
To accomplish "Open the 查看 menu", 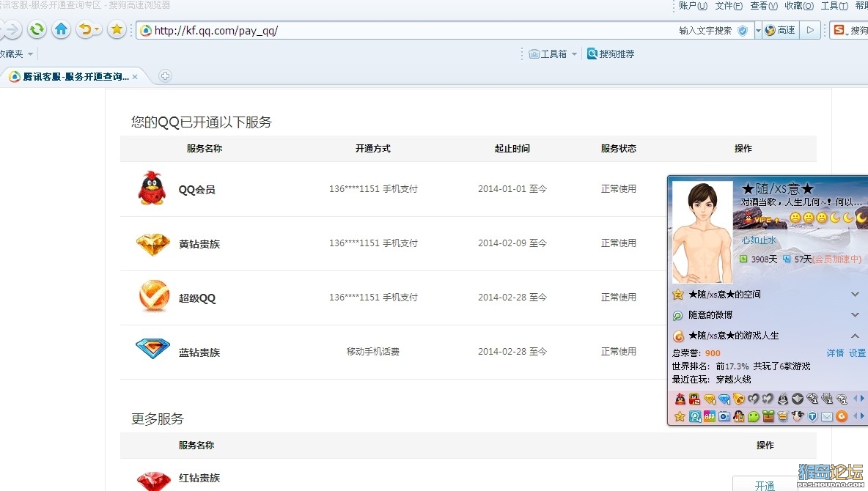I will (x=764, y=6).
